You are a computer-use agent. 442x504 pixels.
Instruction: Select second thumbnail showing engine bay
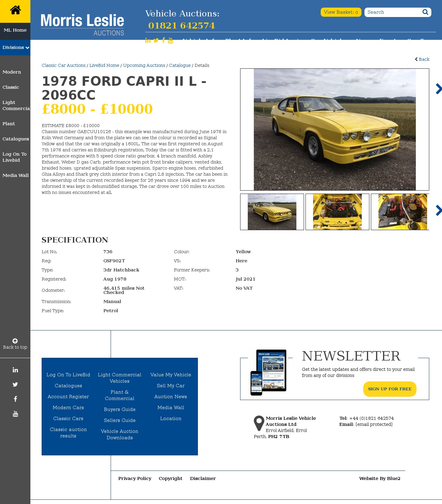click(337, 212)
